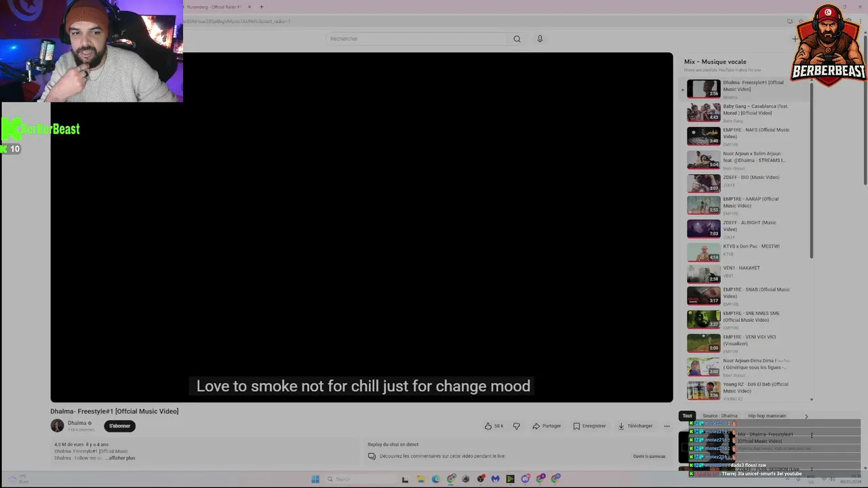This screenshot has height=488, width=868.
Task: Focus the Rechercher search field
Action: pyautogui.click(x=416, y=39)
